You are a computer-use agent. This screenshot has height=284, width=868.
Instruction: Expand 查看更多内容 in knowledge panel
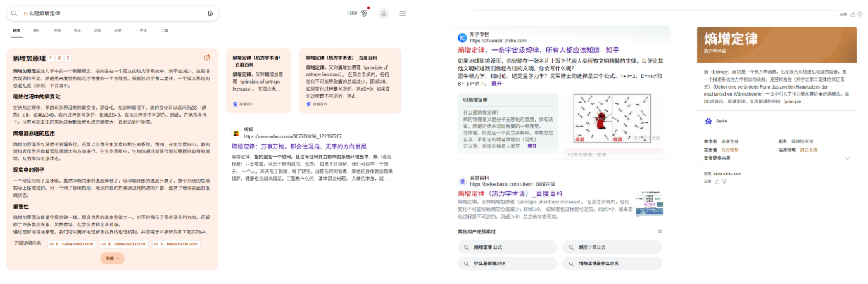(x=718, y=158)
